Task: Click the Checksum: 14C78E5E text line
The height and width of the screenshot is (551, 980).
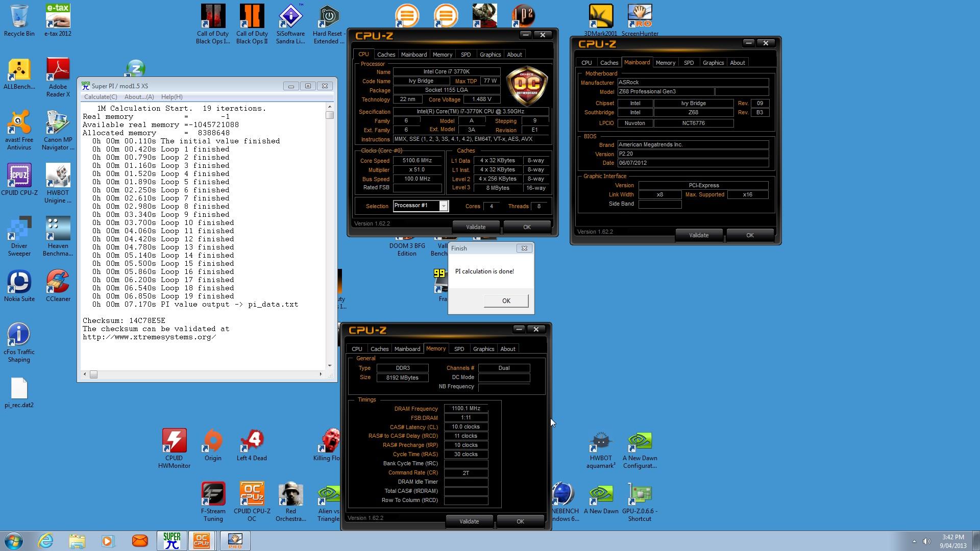Action: tap(124, 321)
